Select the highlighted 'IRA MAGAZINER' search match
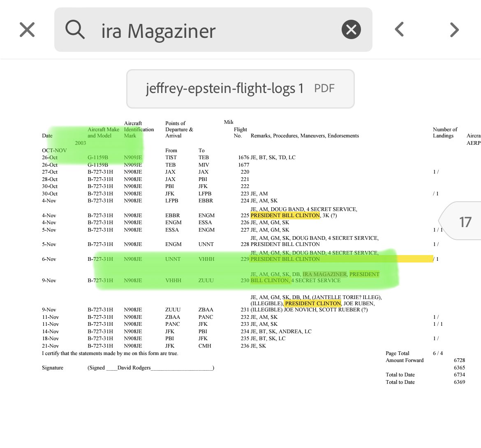The image size is (481, 448). [x=324, y=274]
